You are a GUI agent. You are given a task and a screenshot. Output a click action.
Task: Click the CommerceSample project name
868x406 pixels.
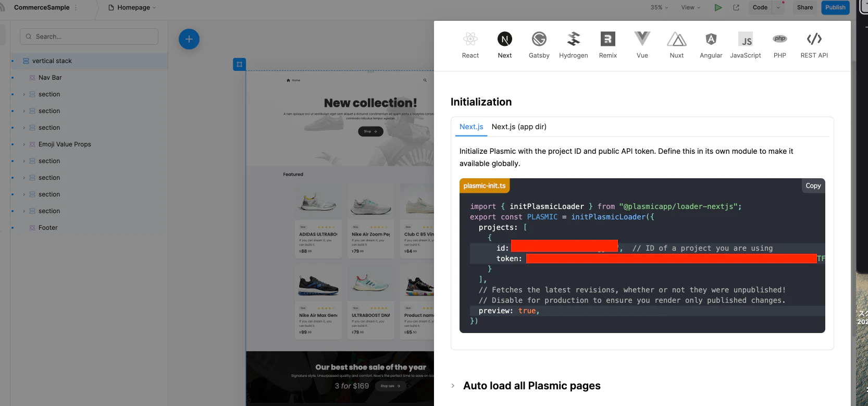[x=42, y=7]
